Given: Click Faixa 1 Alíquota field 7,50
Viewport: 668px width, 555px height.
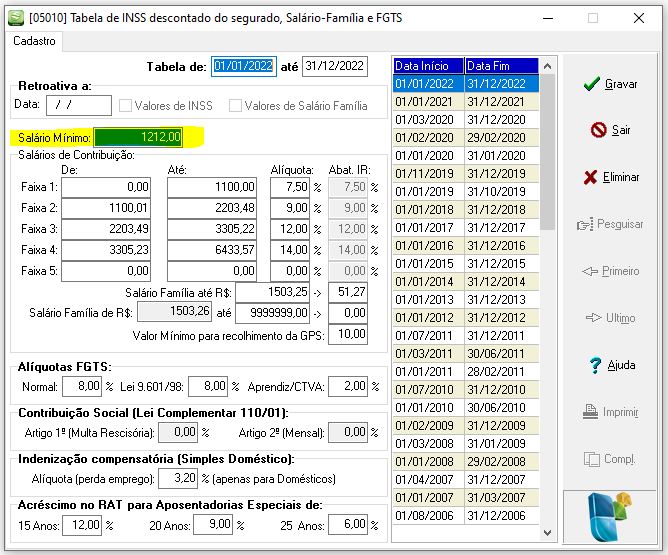Looking at the screenshot, I should click(290, 187).
